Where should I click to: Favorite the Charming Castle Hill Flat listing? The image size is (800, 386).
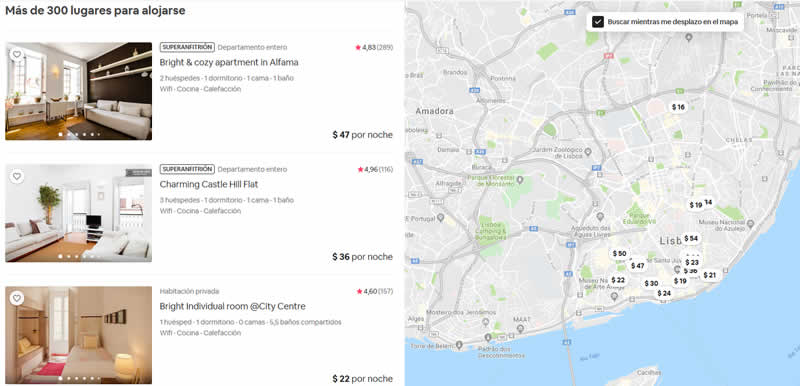[x=17, y=176]
